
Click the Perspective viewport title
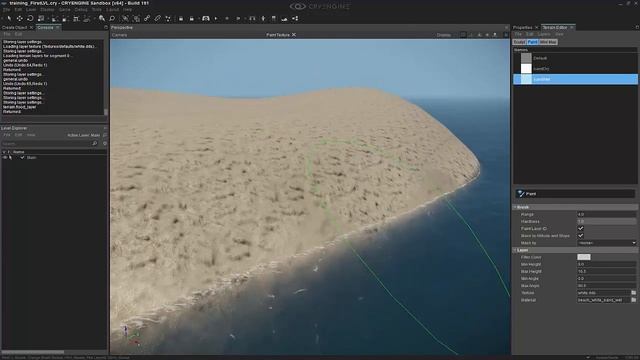122,27
